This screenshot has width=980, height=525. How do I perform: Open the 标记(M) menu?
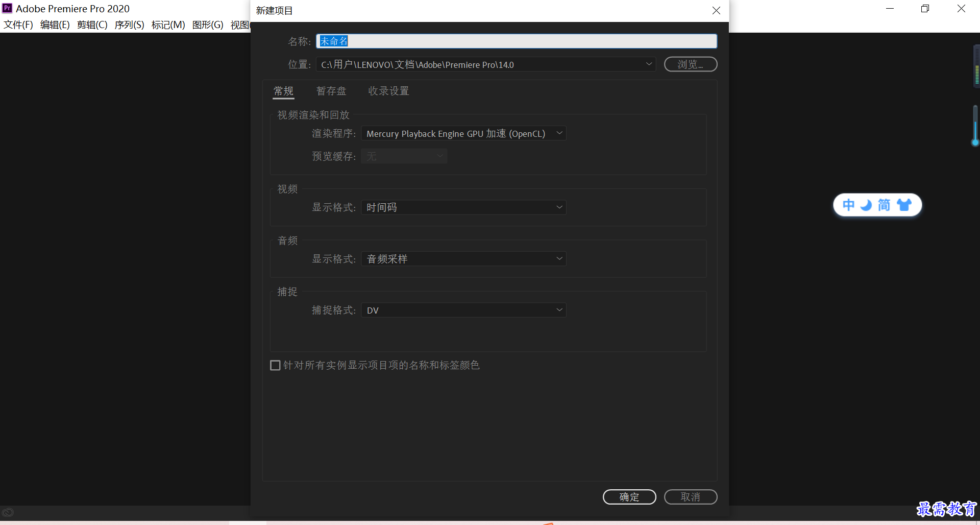tap(168, 25)
